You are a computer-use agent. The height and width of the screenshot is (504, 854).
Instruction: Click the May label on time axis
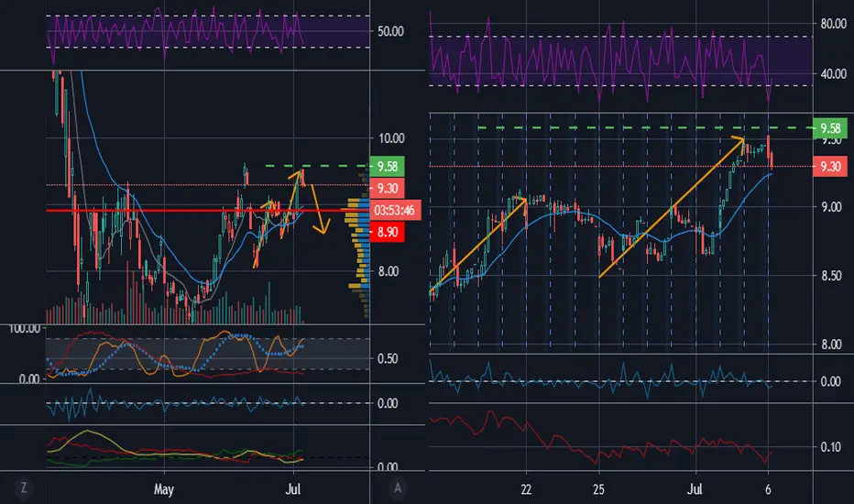click(x=163, y=489)
